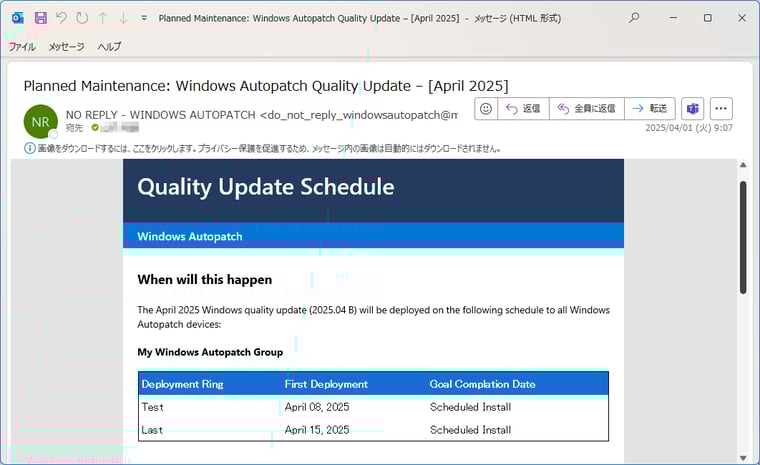Click 'Scheduled Install' in the Last row
760x465 pixels.
(x=470, y=430)
